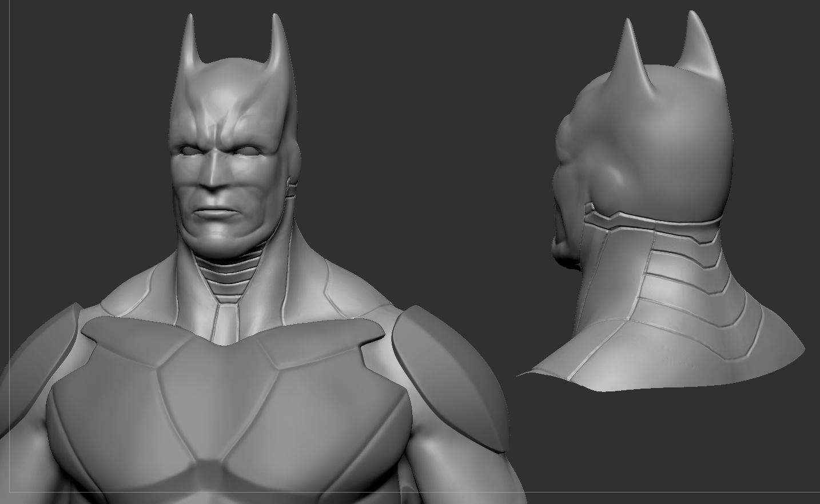Click the mouth area of the cowl
Image resolution: width=820 pixels, height=504 pixels.
coord(217,214)
